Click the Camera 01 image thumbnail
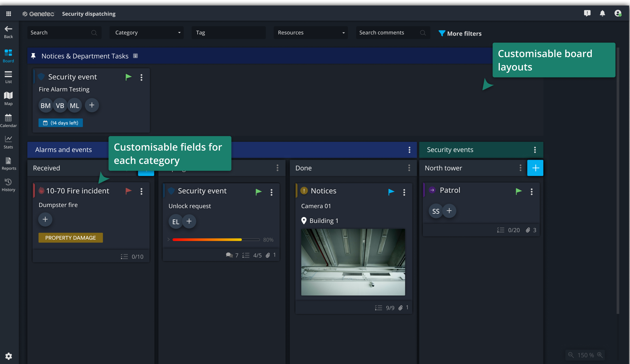The height and width of the screenshot is (364, 630). click(x=353, y=262)
